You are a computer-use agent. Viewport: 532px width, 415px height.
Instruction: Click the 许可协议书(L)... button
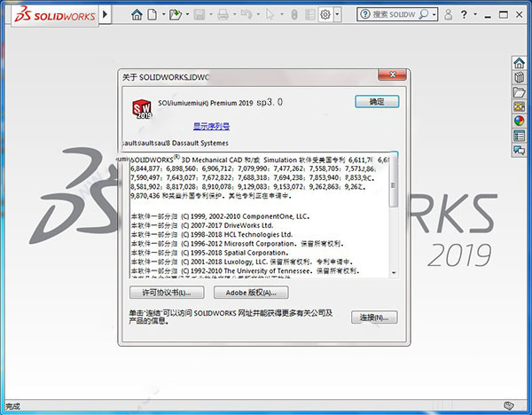click(167, 293)
